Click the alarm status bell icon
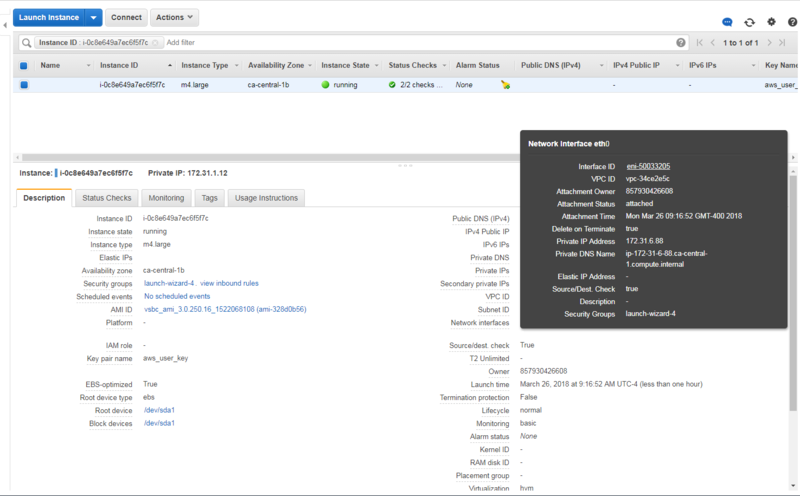Image resolution: width=800 pixels, height=496 pixels. 505,85
